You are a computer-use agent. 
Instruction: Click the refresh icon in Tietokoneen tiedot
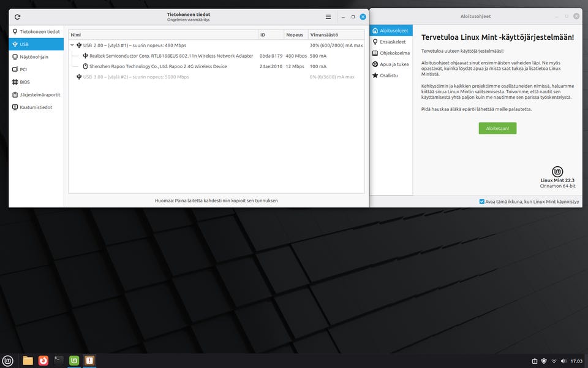pos(17,17)
